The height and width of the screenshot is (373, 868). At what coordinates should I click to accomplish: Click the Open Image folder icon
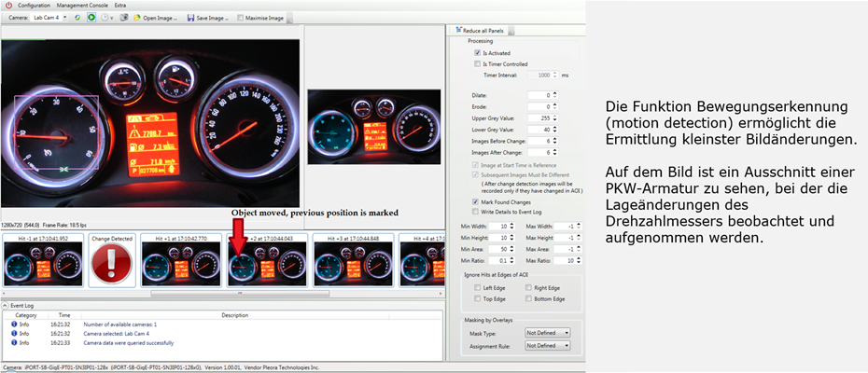click(137, 18)
